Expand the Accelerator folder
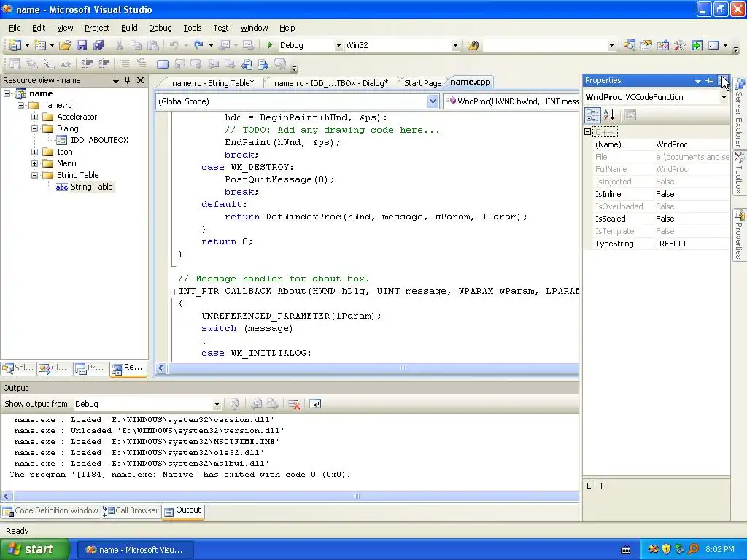 pyautogui.click(x=35, y=117)
